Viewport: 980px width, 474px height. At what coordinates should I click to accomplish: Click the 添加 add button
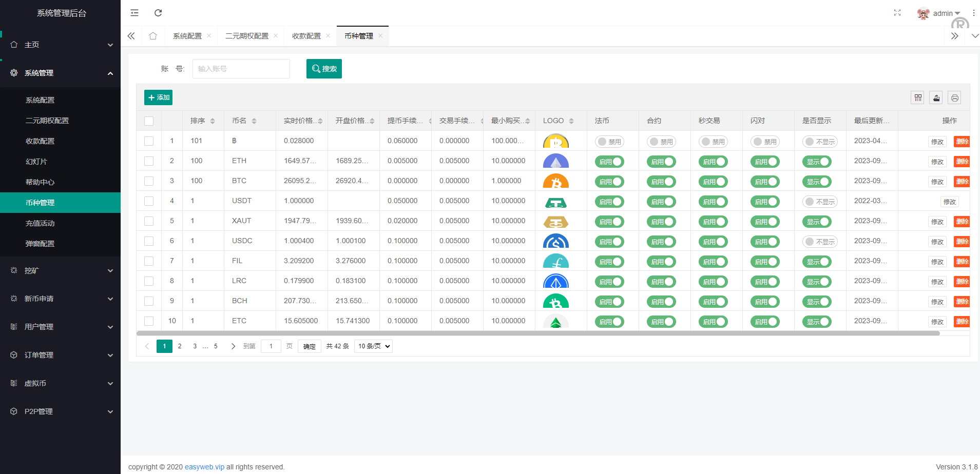158,97
